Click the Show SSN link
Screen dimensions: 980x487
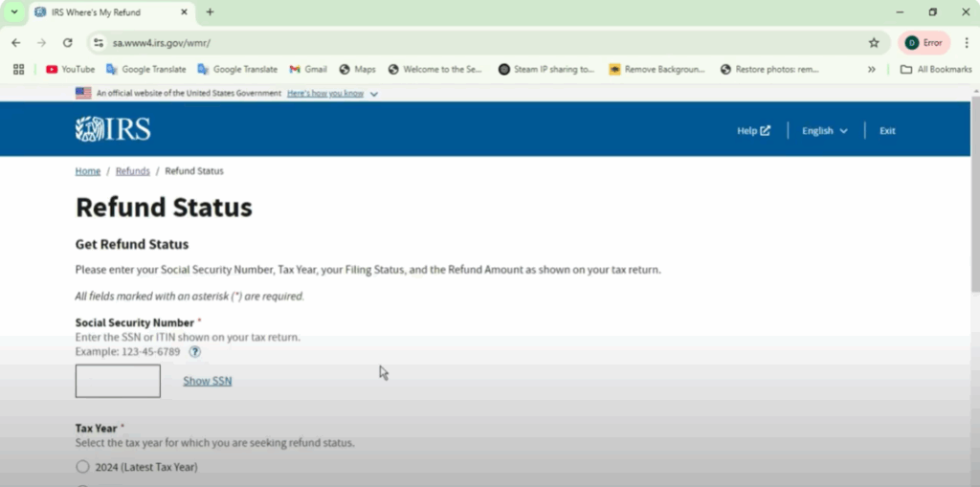click(208, 381)
